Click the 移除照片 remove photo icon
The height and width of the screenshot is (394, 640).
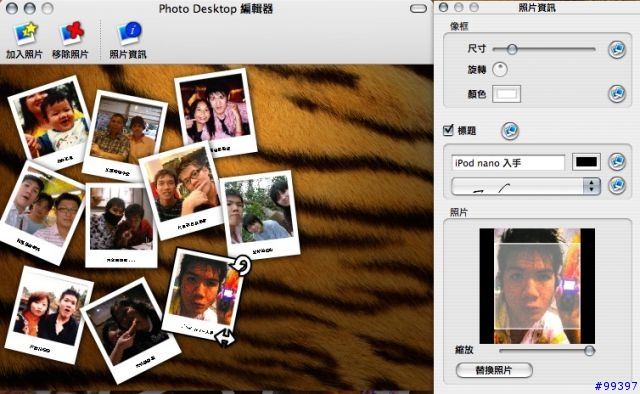71,33
